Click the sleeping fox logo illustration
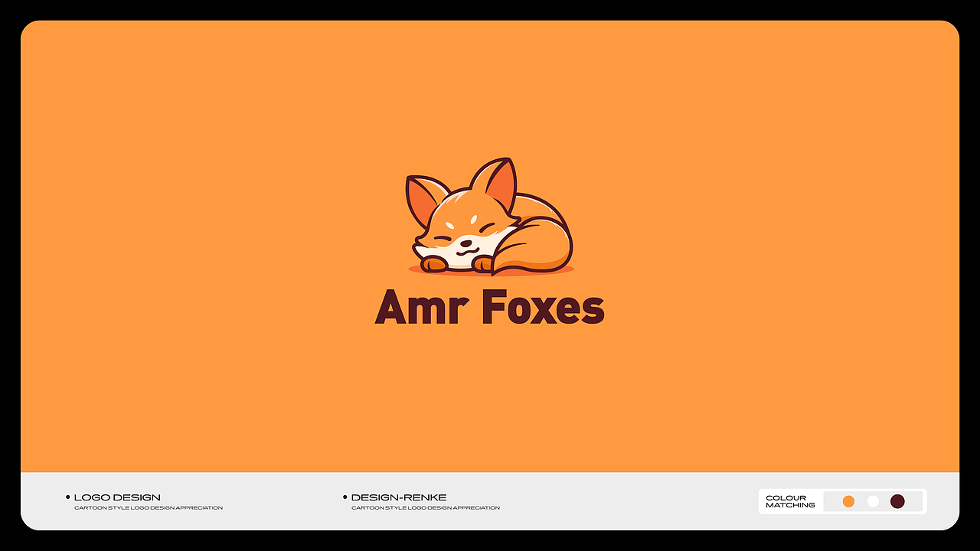 [x=490, y=217]
